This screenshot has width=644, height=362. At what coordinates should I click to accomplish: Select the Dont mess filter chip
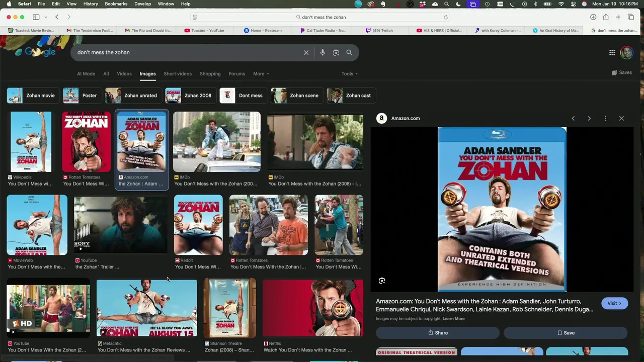[x=243, y=96]
